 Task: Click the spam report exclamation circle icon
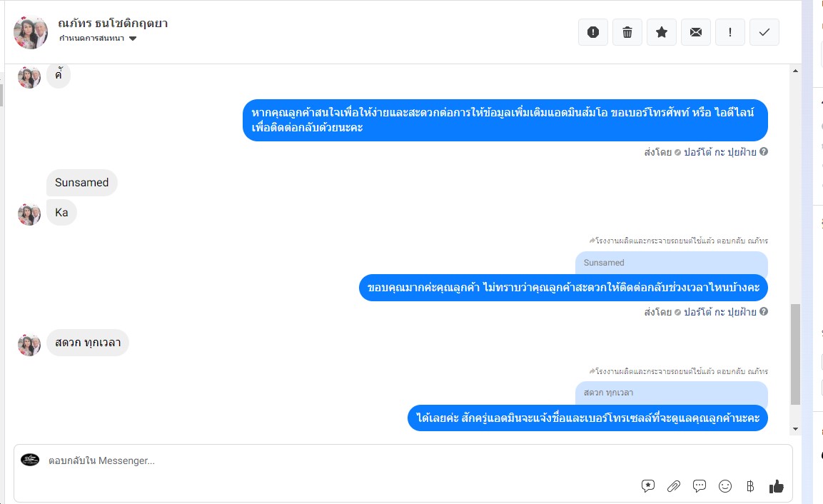click(593, 32)
